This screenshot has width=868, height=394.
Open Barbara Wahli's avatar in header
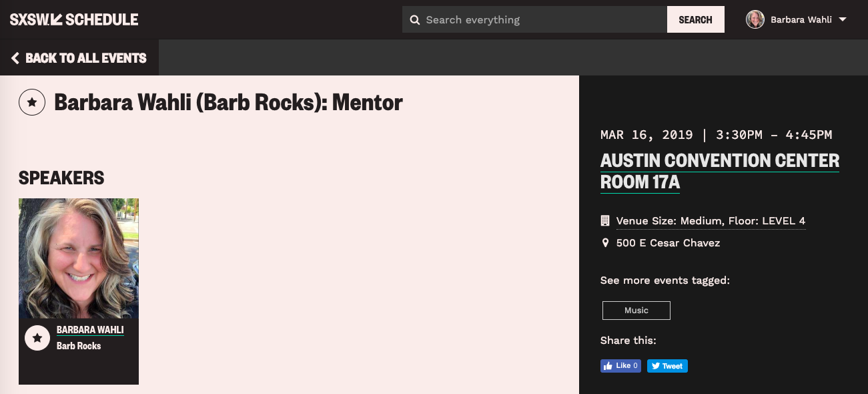click(x=755, y=19)
